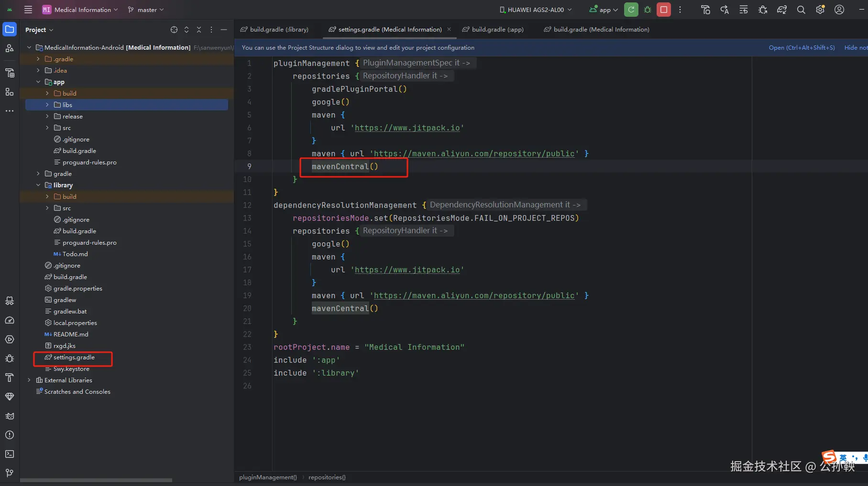This screenshot has height=486, width=868.
Task: Click the diamond icon in left sidebar
Action: tap(10, 397)
